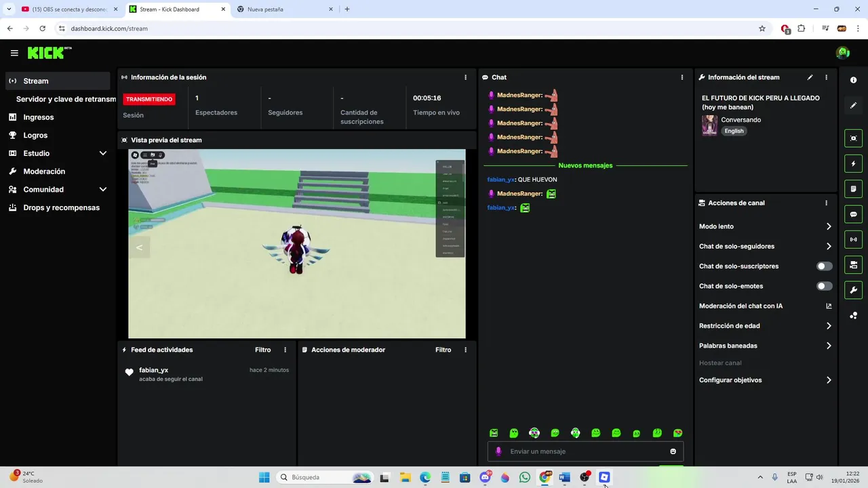
Task: Open the Chat panel three-dot menu
Action: pyautogui.click(x=682, y=77)
